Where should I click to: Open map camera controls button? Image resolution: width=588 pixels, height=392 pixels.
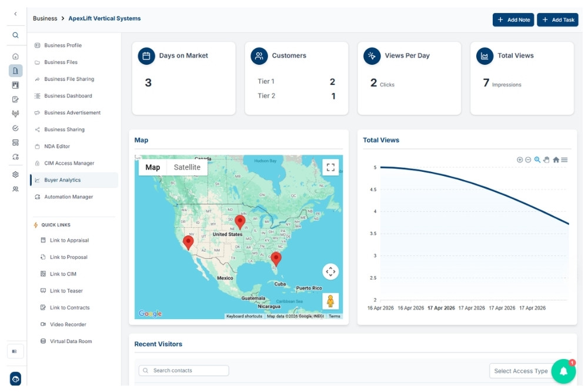(330, 271)
